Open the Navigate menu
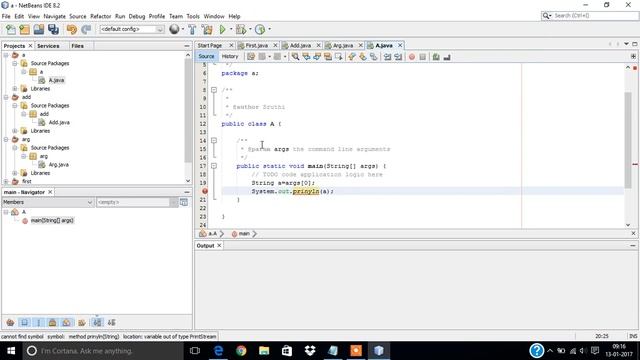The image size is (640, 360). click(54, 16)
